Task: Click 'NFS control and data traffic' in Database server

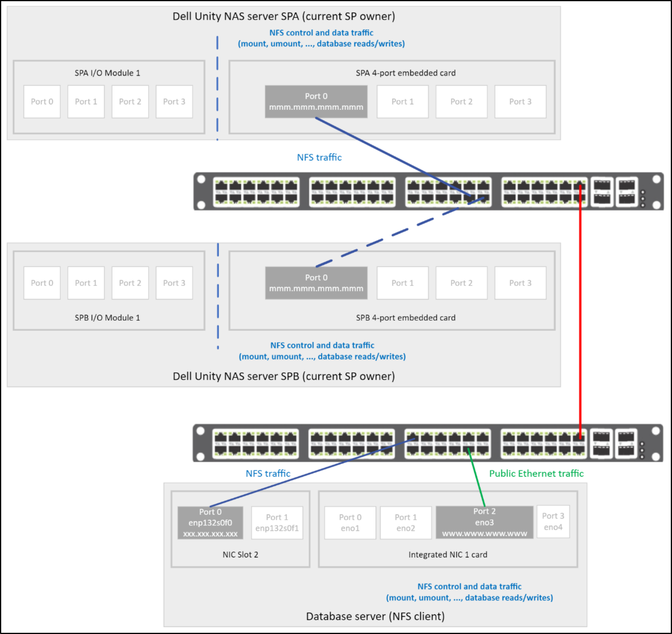Action: 469,587
